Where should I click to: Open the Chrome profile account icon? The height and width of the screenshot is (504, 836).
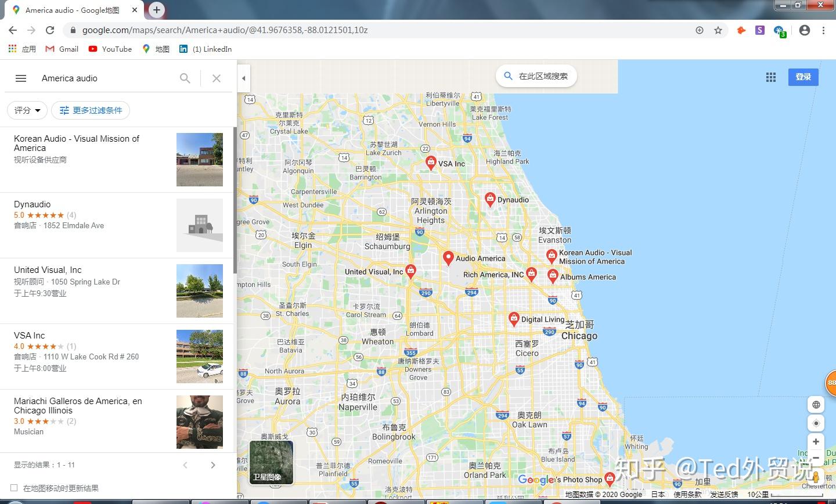coord(804,30)
